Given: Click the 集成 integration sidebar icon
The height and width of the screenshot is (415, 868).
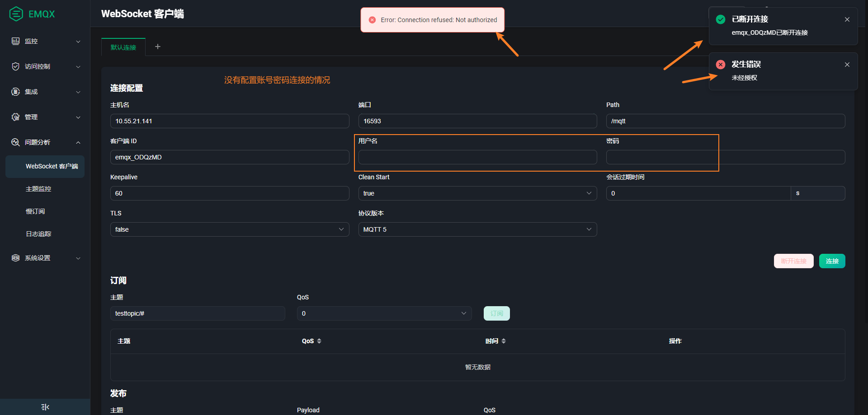Looking at the screenshot, I should tap(15, 92).
